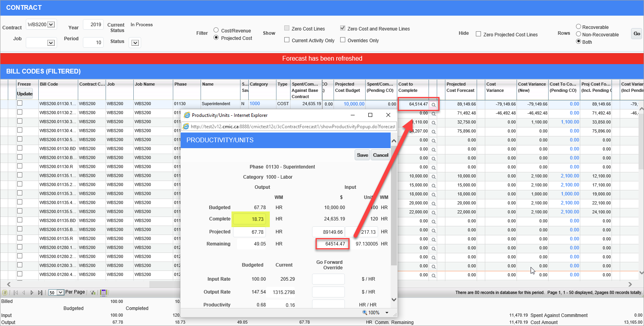This screenshot has width=644, height=326.
Task: Go to next page of records
Action: [32, 292]
